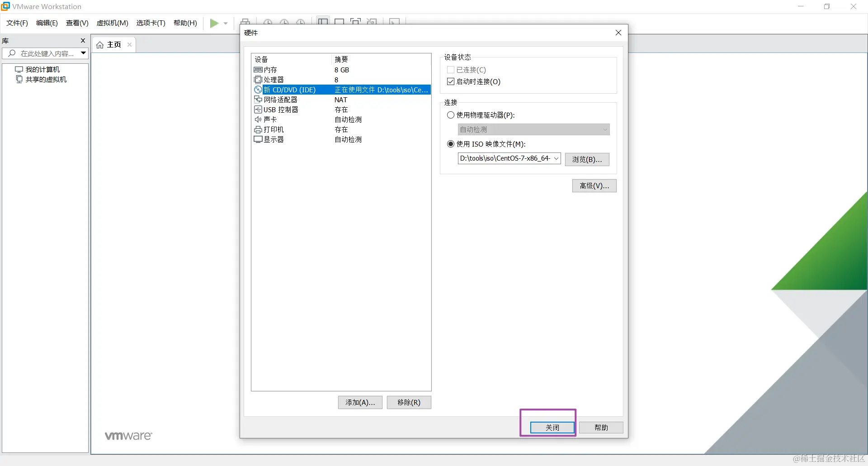Open the power-on options dropdown arrow
Screen dimensions: 868x466
click(226, 23)
